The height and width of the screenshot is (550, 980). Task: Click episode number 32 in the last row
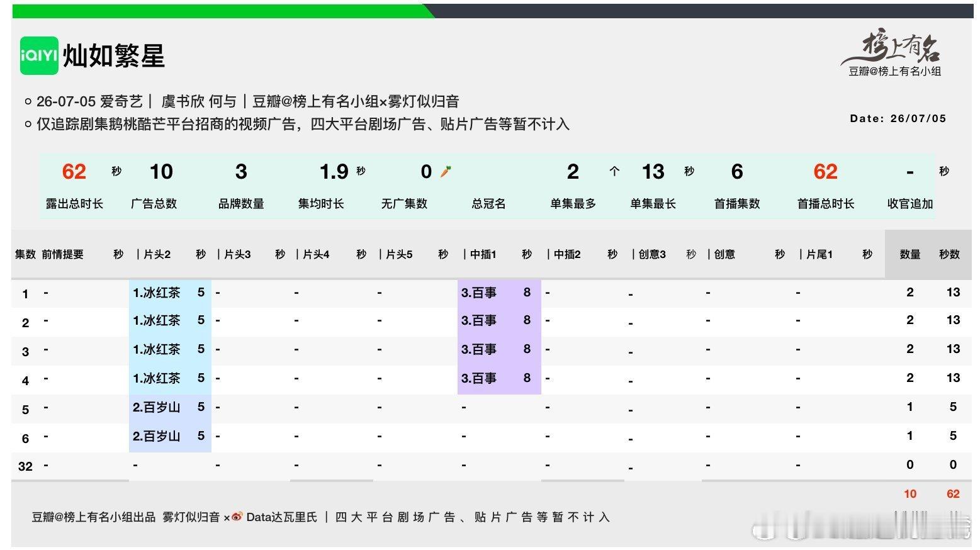coord(25,466)
